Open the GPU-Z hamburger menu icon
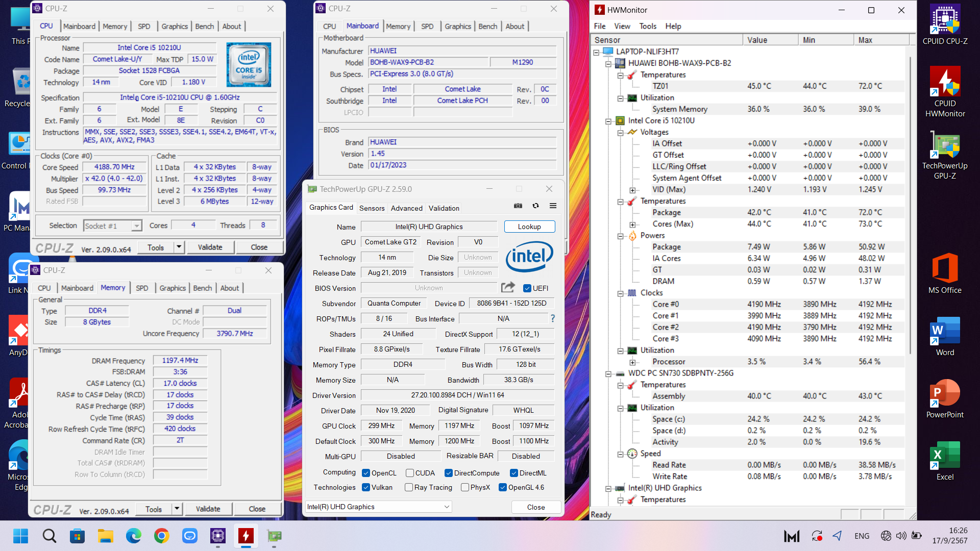980x551 pixels. pyautogui.click(x=553, y=206)
